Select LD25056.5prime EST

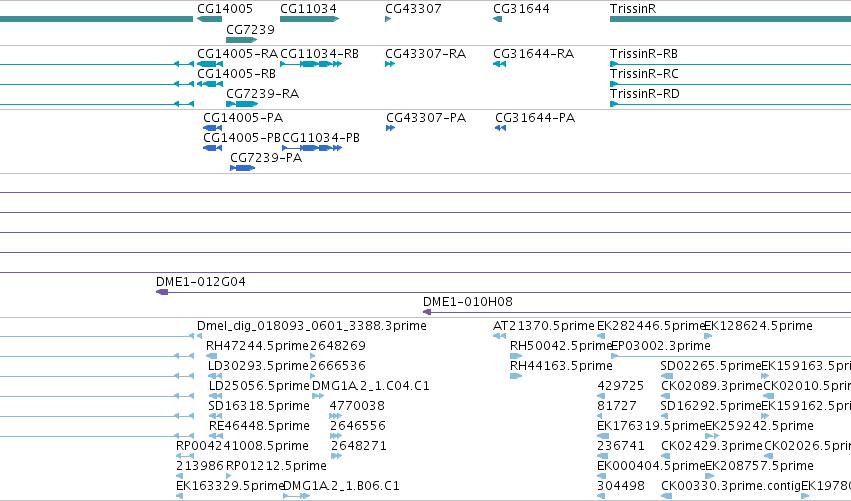point(259,385)
